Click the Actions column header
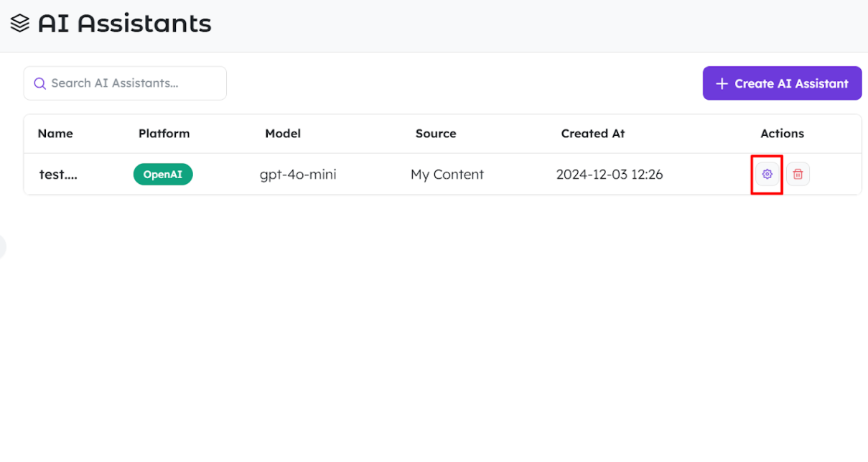Screen dimensions: 868x462 coord(783,134)
